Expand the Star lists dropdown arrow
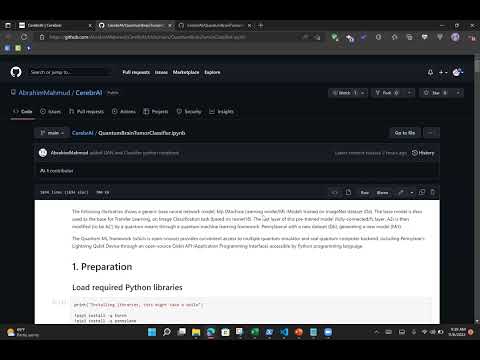This screenshot has width=480, height=360. 458,93
